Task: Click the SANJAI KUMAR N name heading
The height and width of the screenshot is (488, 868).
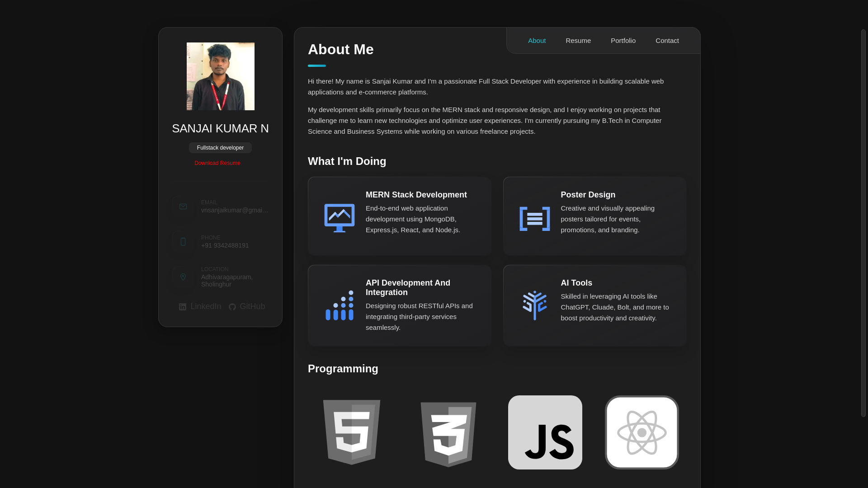Action: [x=221, y=128]
